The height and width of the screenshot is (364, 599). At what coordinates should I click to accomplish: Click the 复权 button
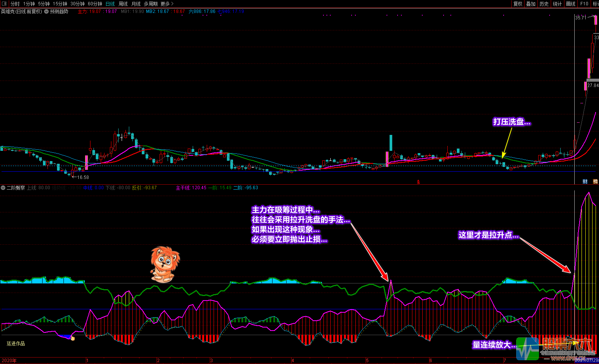[x=518, y=4]
